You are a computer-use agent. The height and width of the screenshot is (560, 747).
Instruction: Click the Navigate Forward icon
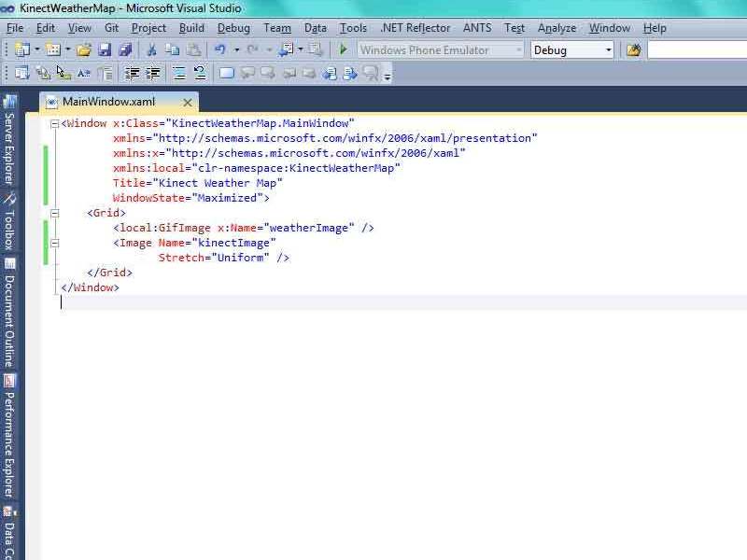(x=316, y=49)
